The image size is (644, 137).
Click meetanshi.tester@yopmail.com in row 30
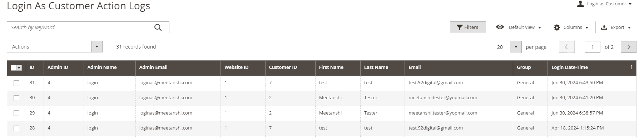[443, 97]
